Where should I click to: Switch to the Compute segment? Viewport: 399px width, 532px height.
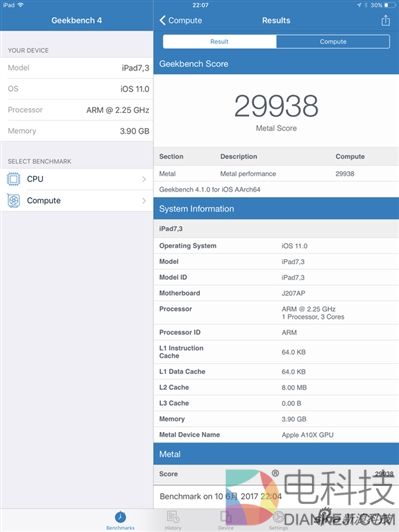pyautogui.click(x=333, y=42)
